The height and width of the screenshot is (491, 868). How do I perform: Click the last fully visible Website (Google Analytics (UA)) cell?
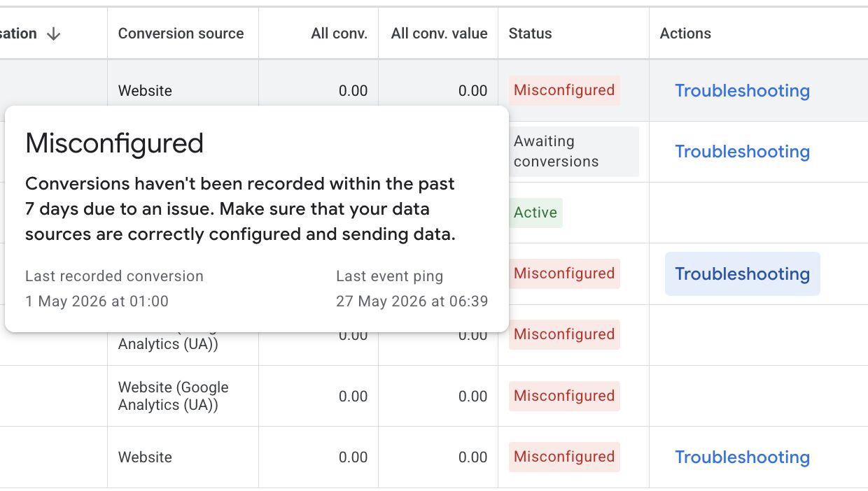click(x=183, y=396)
